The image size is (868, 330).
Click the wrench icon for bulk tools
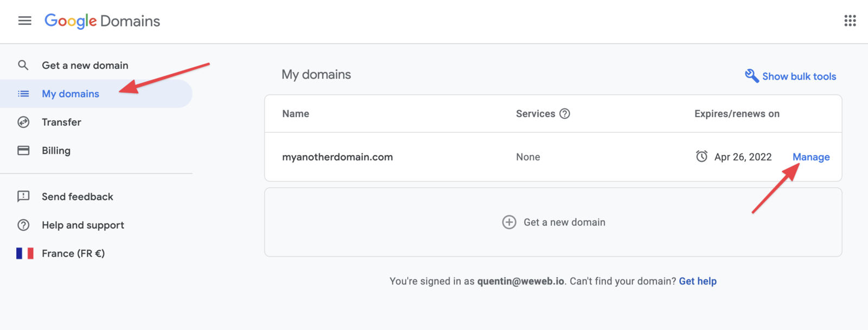click(x=751, y=76)
